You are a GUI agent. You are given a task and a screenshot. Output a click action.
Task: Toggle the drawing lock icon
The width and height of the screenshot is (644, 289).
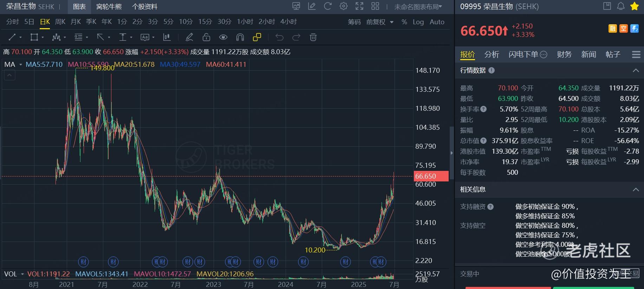pyautogui.click(x=206, y=37)
